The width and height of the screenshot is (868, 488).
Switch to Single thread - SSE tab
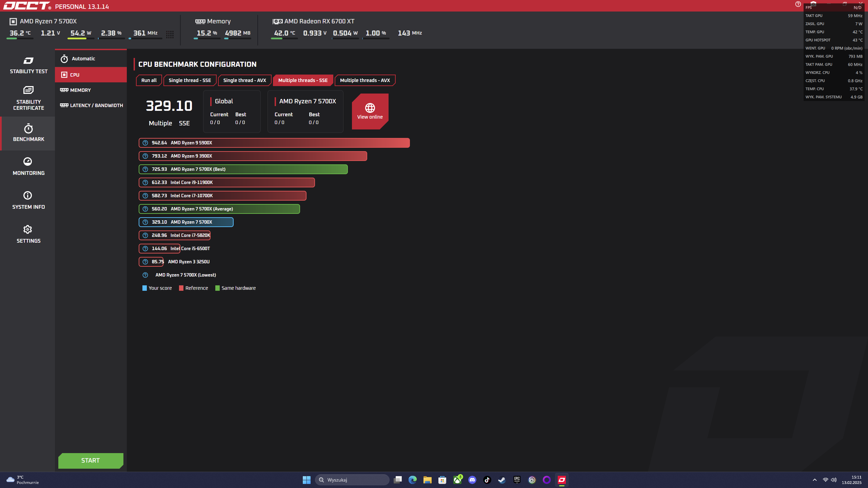(x=190, y=80)
